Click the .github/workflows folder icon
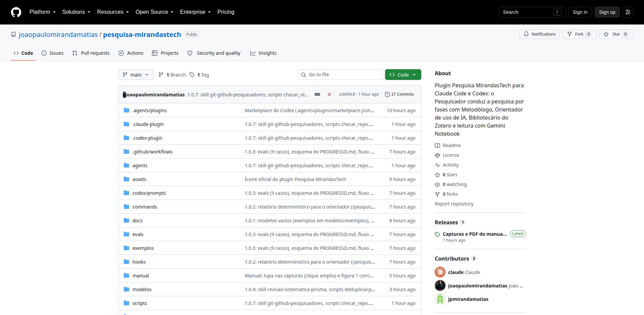 click(x=126, y=151)
